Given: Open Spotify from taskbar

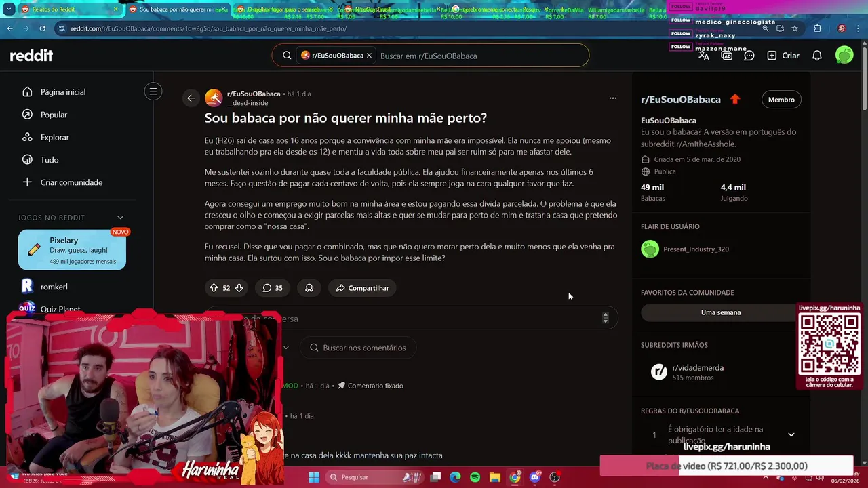Looking at the screenshot, I should 475,477.
